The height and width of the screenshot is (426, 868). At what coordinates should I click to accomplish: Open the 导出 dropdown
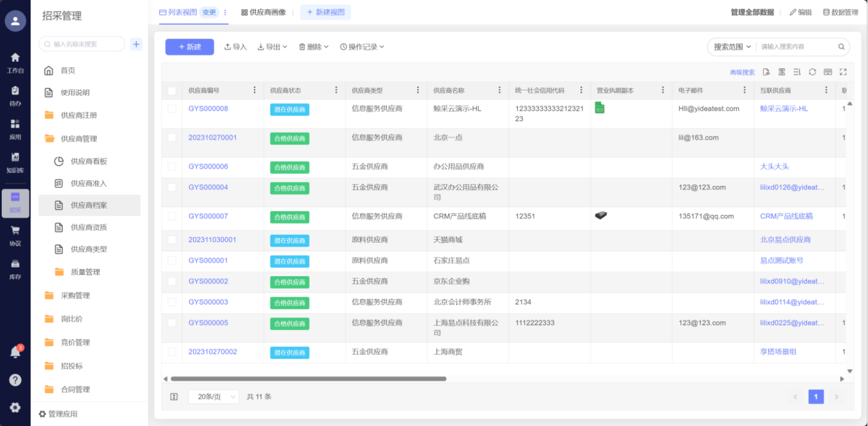tap(273, 47)
